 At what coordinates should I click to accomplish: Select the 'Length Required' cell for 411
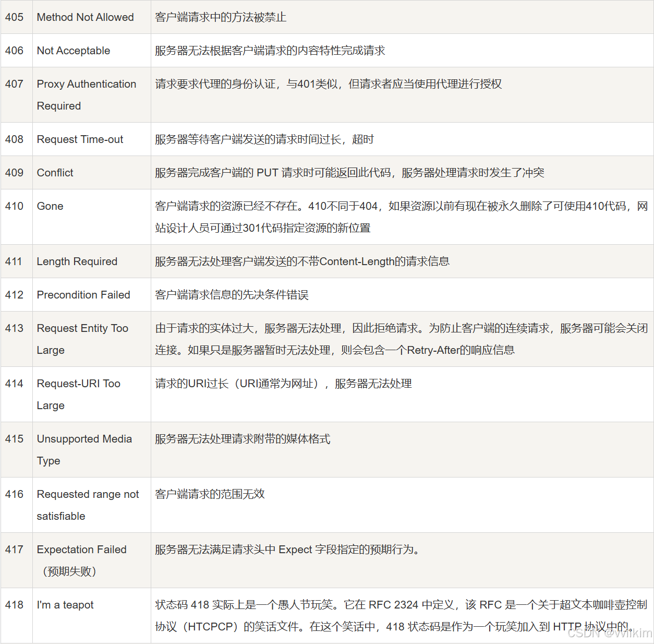(x=77, y=261)
